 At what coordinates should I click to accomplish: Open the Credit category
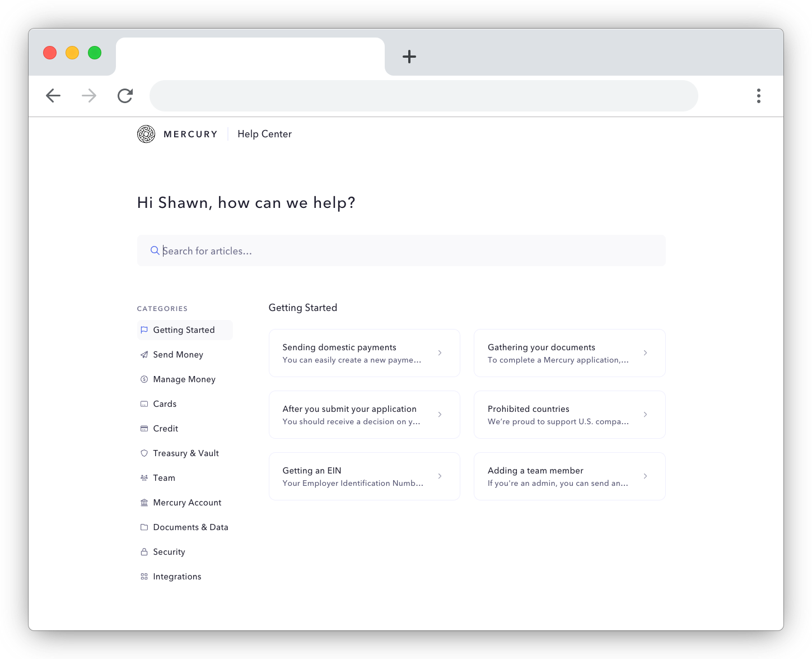(166, 428)
